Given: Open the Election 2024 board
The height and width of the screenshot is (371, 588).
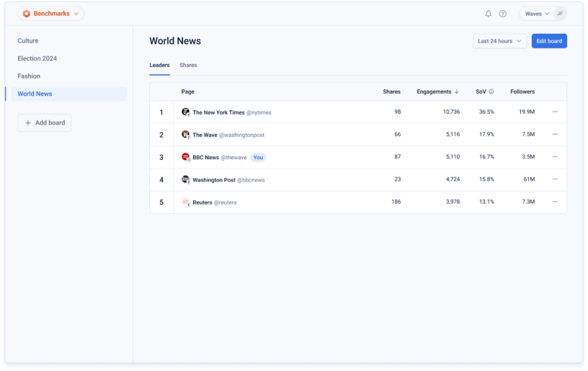Looking at the screenshot, I should [x=37, y=58].
